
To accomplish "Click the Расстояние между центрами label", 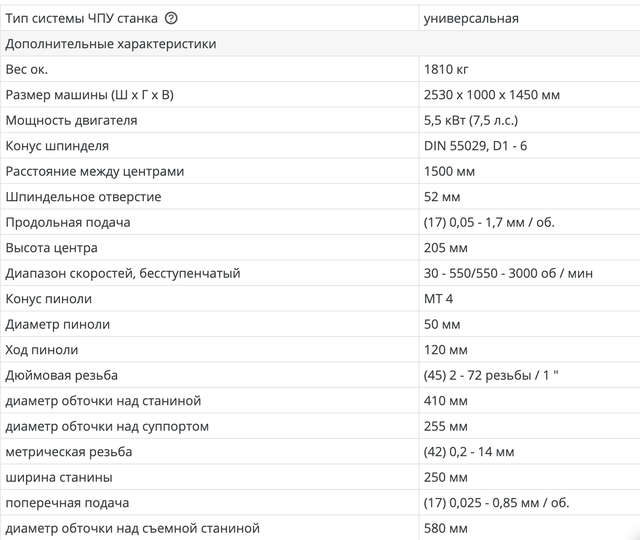I will click(x=95, y=171).
